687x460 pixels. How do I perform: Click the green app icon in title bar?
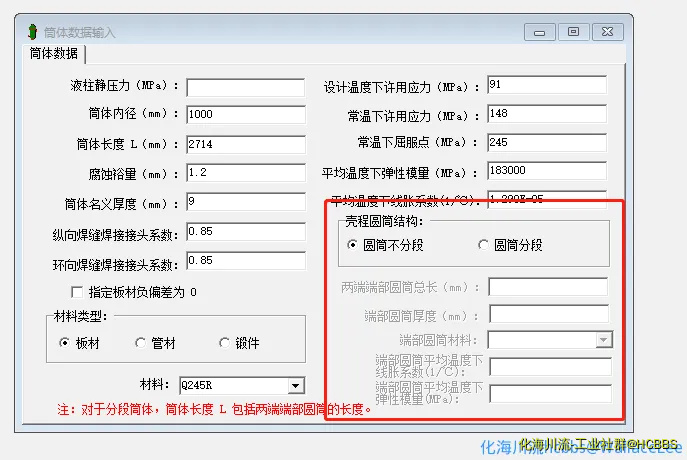tap(32, 32)
